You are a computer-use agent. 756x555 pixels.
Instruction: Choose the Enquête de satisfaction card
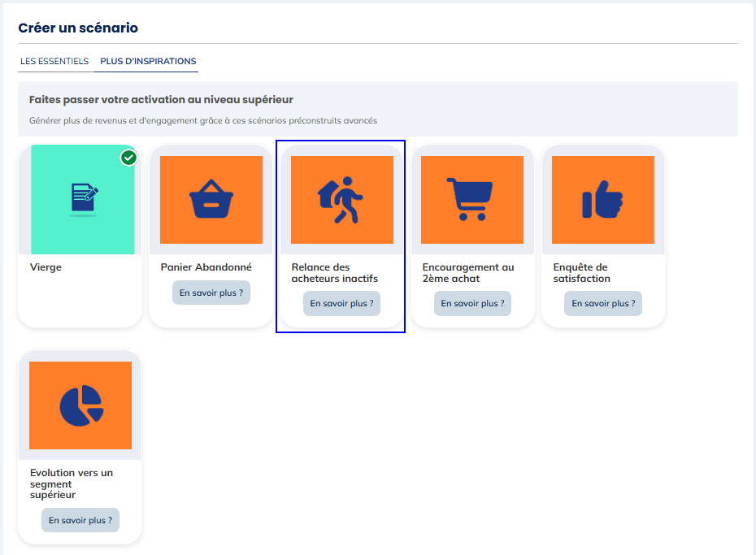pyautogui.click(x=603, y=236)
